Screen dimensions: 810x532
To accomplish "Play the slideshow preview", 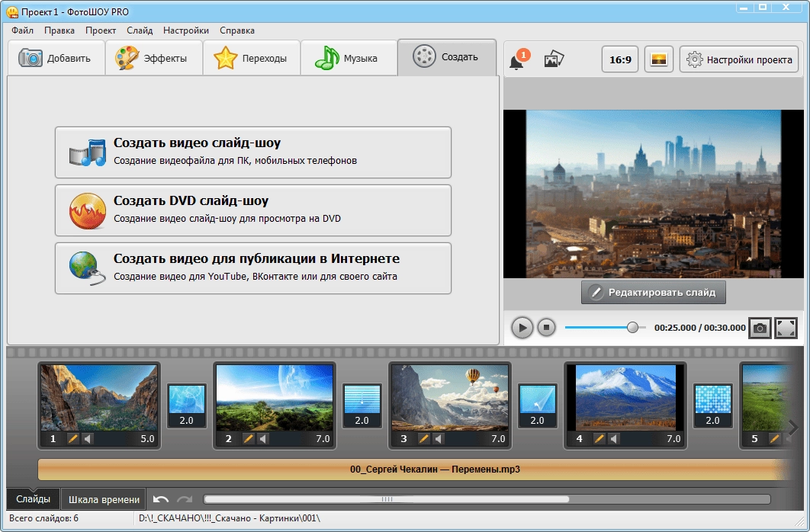I will point(522,328).
